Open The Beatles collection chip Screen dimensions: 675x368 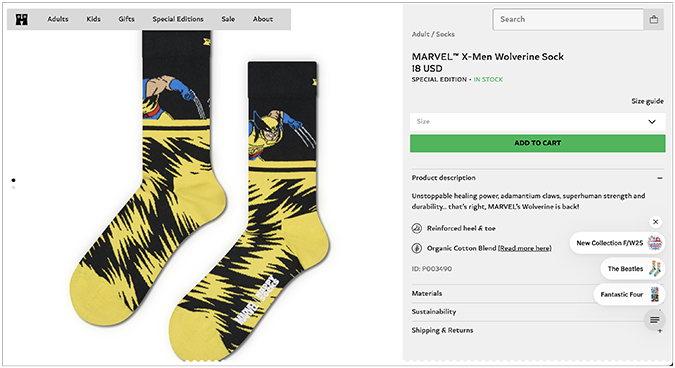pyautogui.click(x=633, y=269)
